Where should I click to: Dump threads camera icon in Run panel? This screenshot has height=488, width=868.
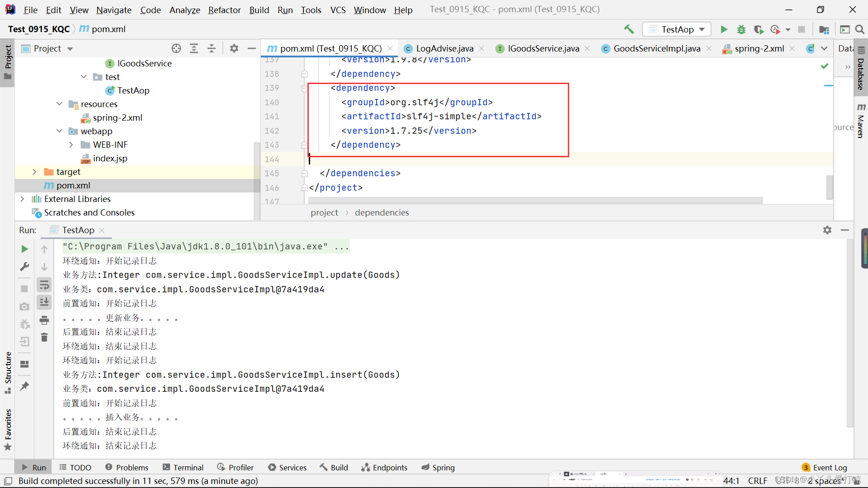tap(25, 306)
